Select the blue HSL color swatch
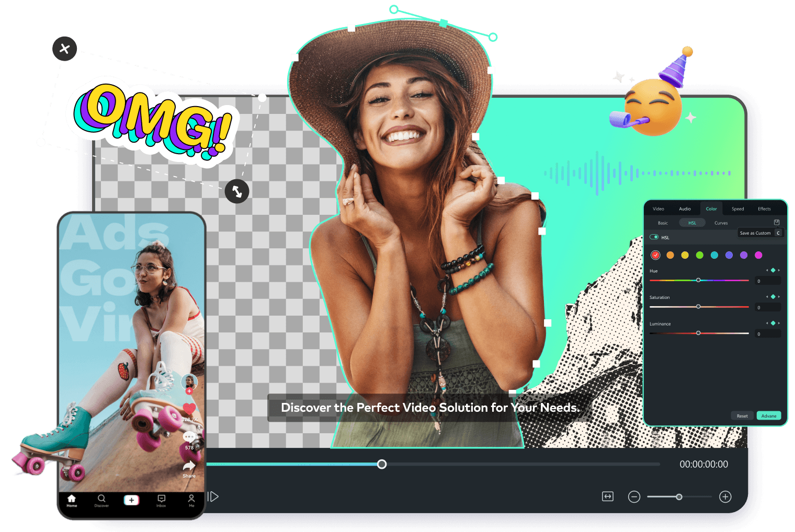795x532 pixels. [729, 255]
